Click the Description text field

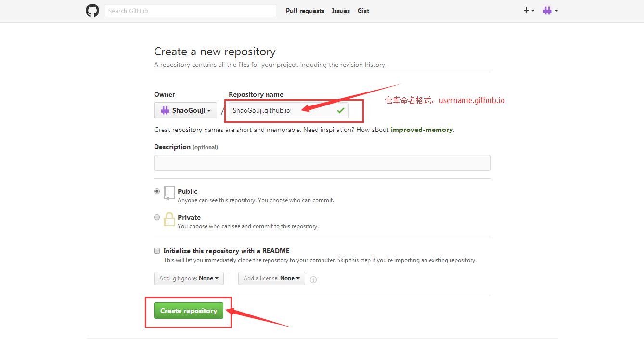pos(322,163)
